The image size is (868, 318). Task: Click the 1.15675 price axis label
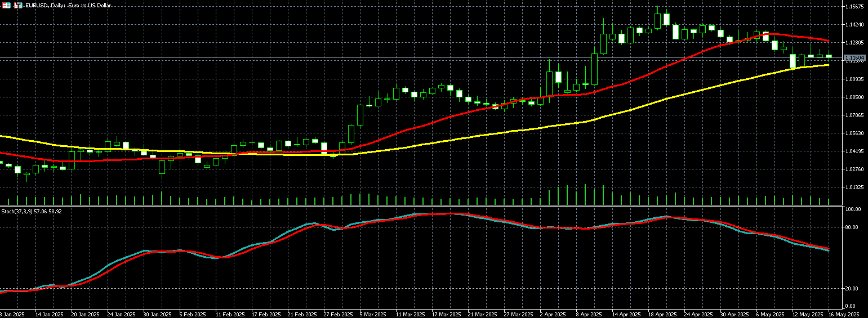pos(854,7)
